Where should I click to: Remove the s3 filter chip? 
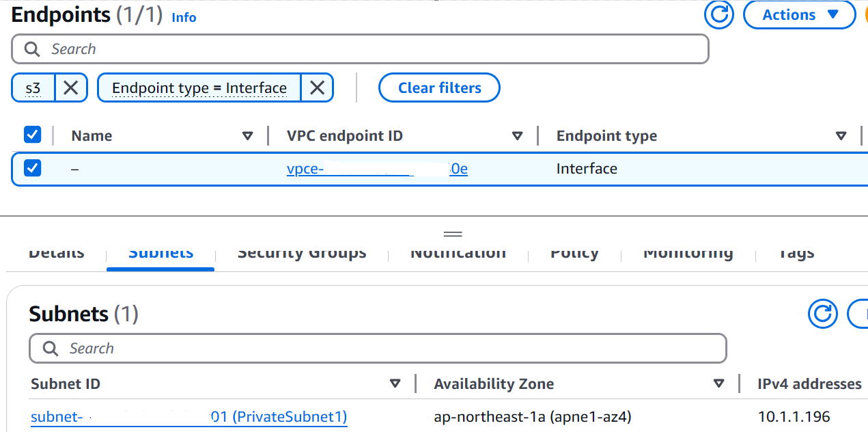click(x=71, y=87)
